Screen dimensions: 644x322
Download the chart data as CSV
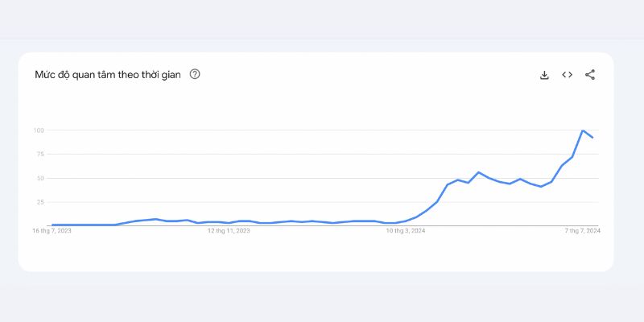pos(544,75)
